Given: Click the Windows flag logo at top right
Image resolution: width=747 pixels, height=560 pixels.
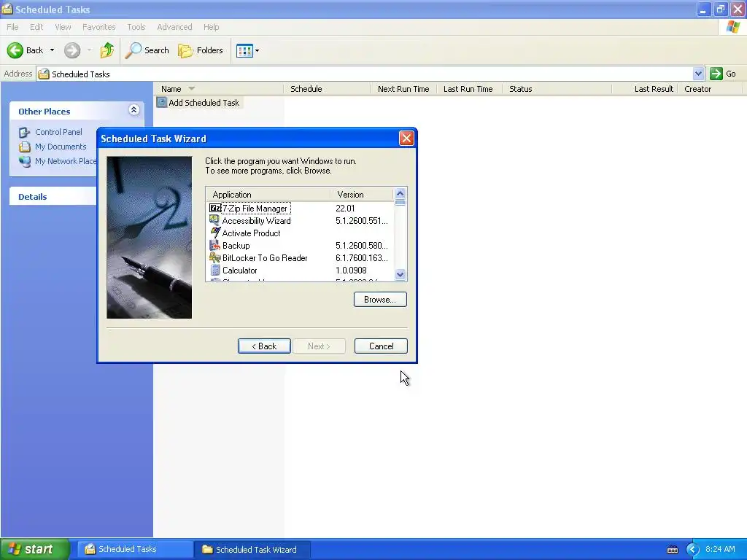Looking at the screenshot, I should [732, 27].
